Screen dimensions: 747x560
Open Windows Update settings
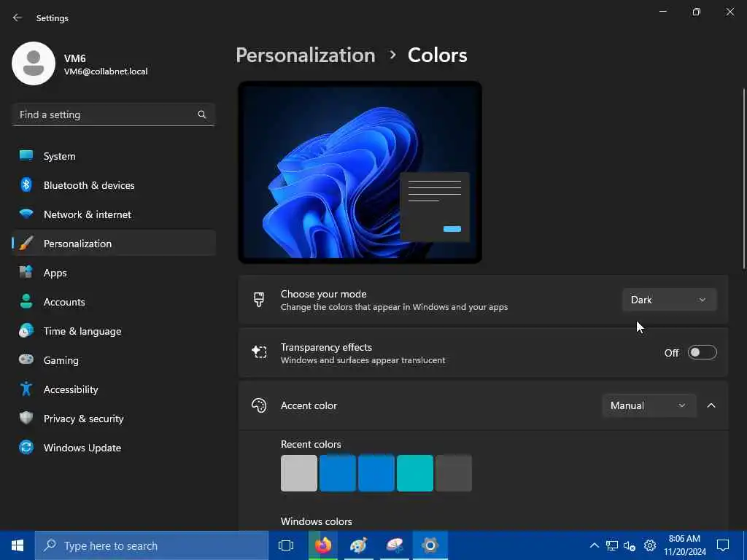coord(114,447)
